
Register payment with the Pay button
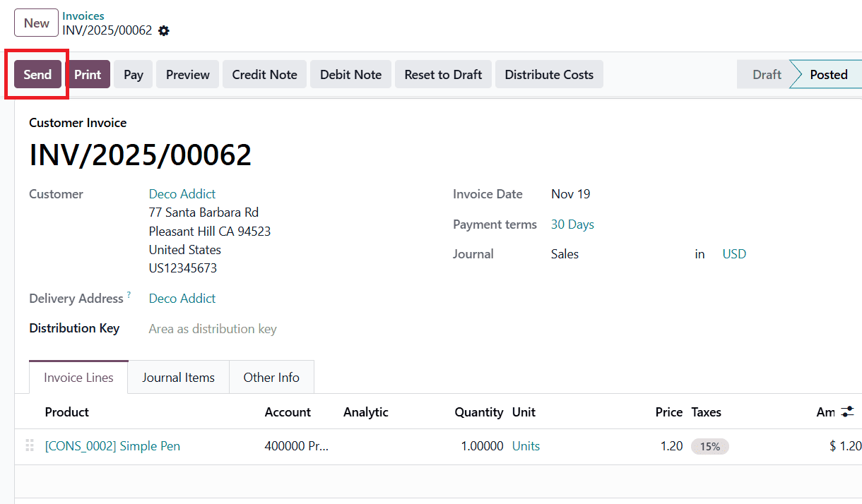point(133,74)
